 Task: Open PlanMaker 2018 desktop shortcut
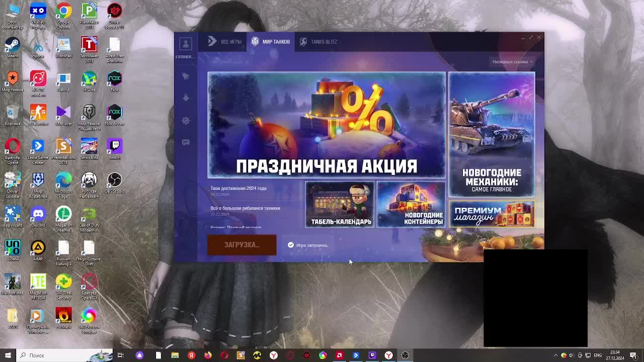(89, 17)
